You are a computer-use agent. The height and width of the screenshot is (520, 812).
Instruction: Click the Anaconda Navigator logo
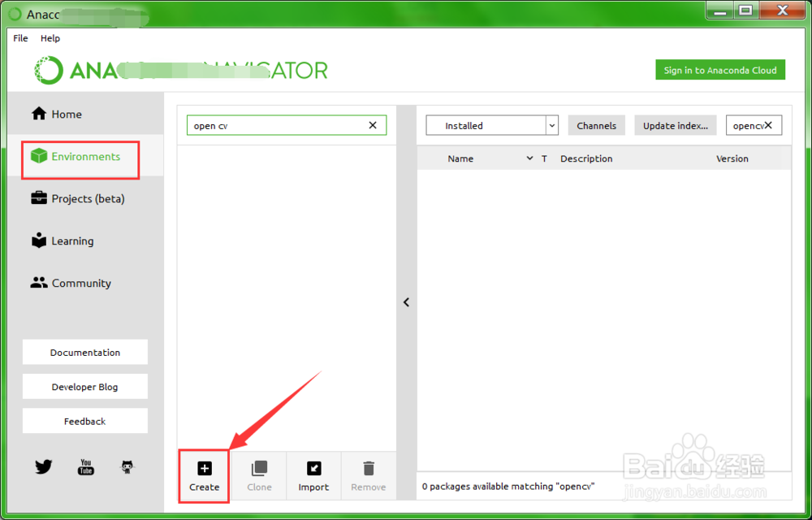(x=181, y=71)
